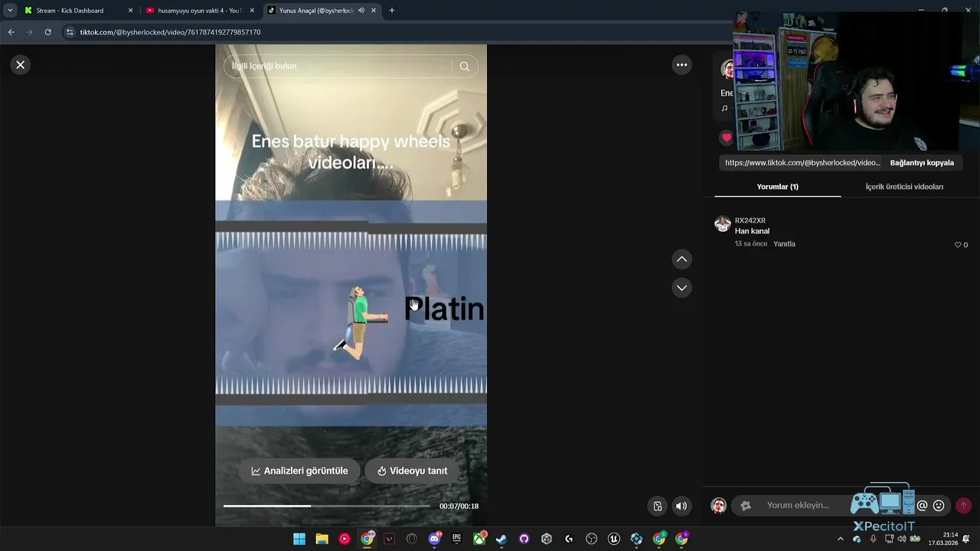The height and width of the screenshot is (551, 980).
Task: Launch Epic Games from taskbar
Action: click(456, 539)
